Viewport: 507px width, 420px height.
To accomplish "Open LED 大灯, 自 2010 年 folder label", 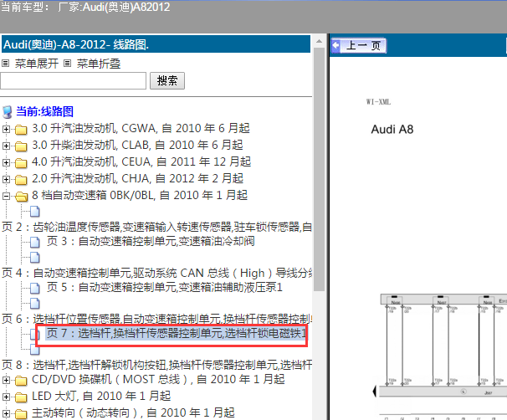I will pyautogui.click(x=101, y=396).
